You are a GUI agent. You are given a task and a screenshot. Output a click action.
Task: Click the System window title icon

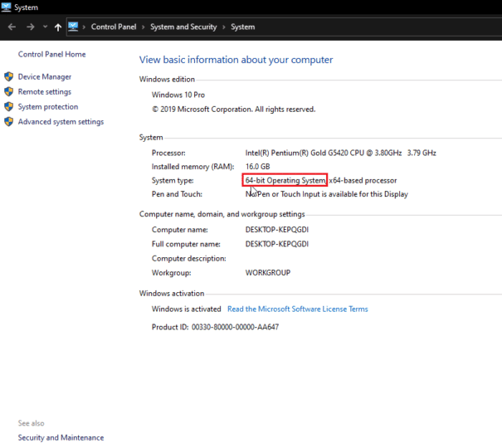[6, 7]
